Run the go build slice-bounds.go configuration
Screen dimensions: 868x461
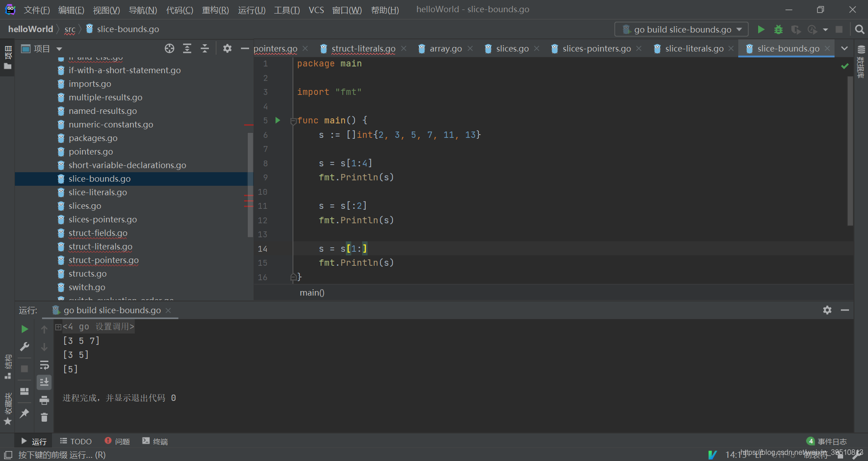(x=761, y=29)
